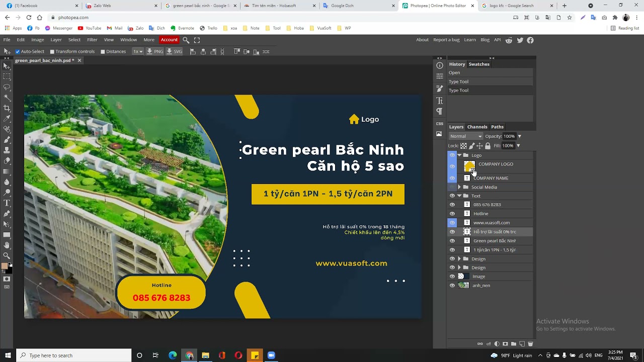Select the Rectangle Select tool
The image size is (644, 362).
point(7,76)
